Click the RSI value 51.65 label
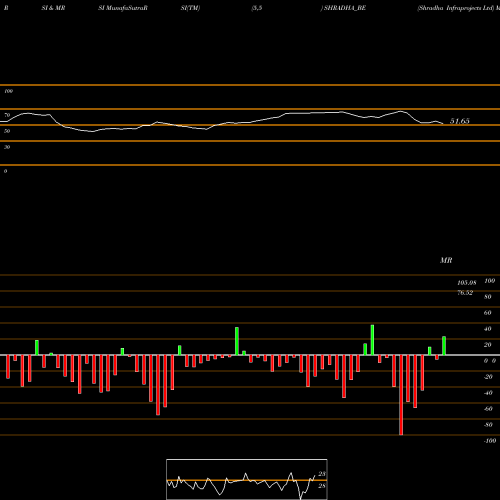 point(460,121)
